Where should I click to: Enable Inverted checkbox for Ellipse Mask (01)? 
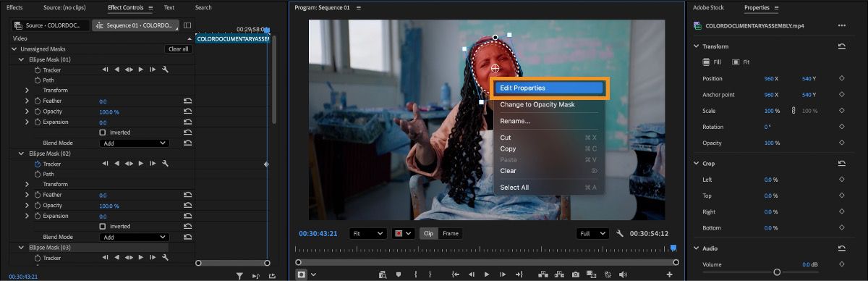click(x=102, y=133)
